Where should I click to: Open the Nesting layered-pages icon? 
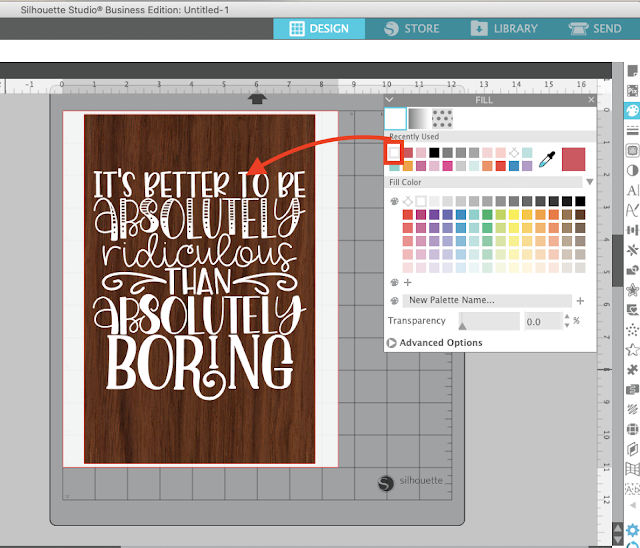[x=632, y=449]
